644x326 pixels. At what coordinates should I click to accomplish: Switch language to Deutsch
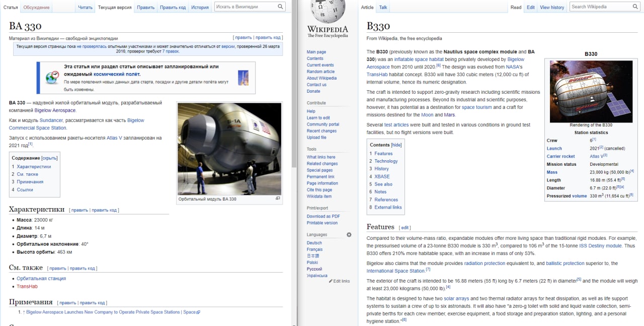314,243
